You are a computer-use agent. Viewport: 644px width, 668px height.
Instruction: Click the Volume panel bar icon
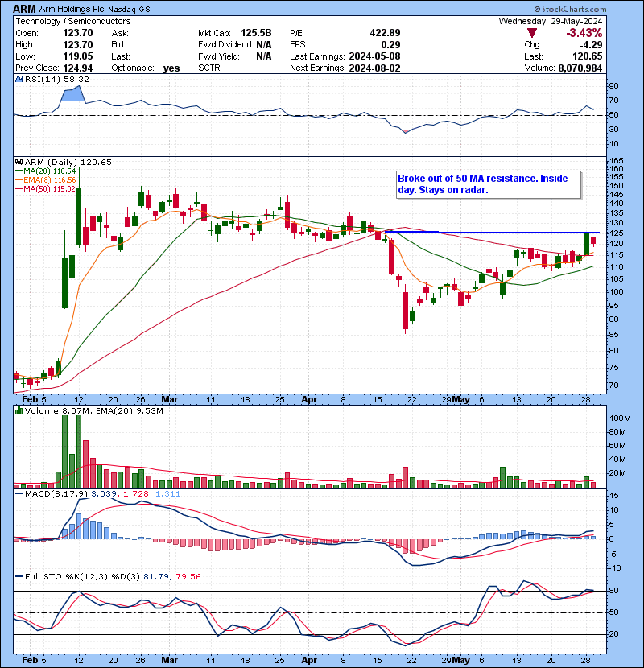pyautogui.click(x=19, y=410)
